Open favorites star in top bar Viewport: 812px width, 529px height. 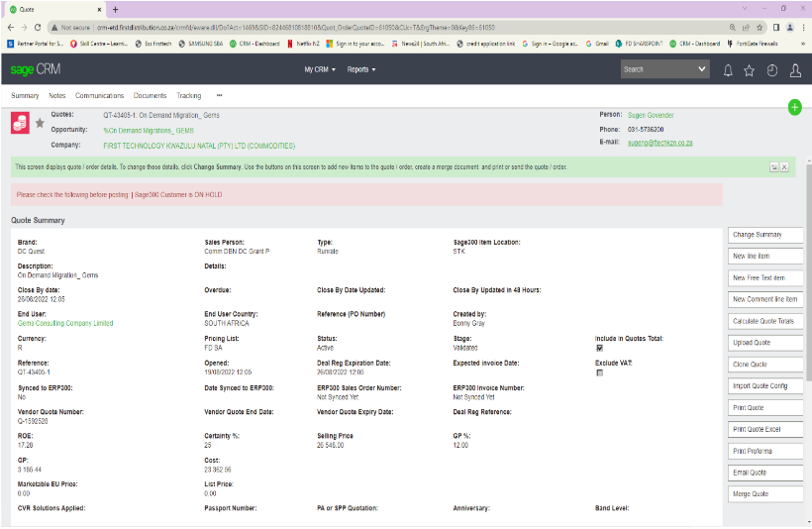pos(750,69)
